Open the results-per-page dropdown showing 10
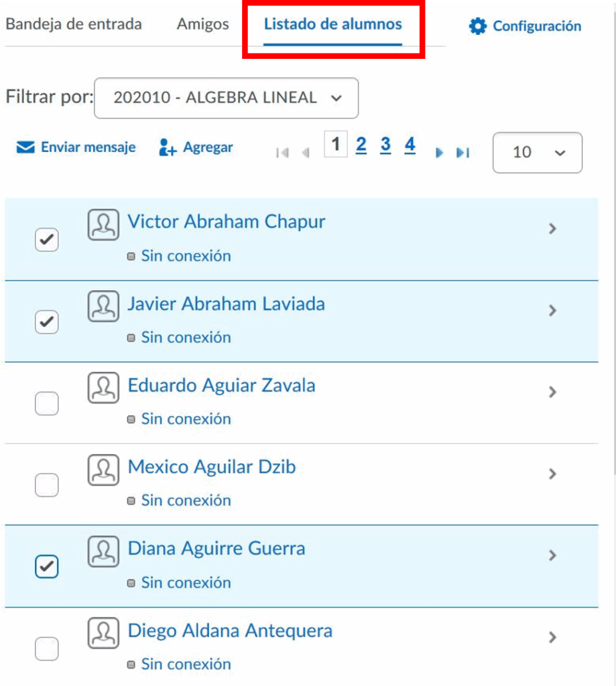Viewport: 616px width, 686px height. (x=537, y=153)
